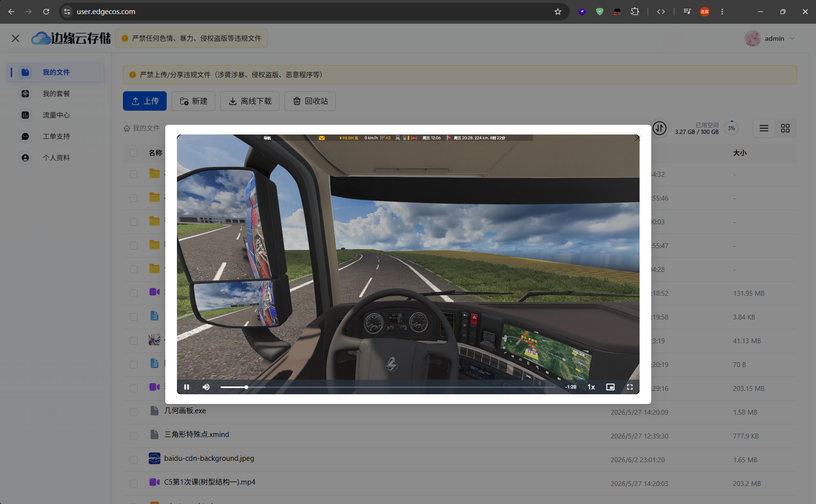The height and width of the screenshot is (504, 816).
Task: Switch to list view layout icon
Action: point(764,128)
